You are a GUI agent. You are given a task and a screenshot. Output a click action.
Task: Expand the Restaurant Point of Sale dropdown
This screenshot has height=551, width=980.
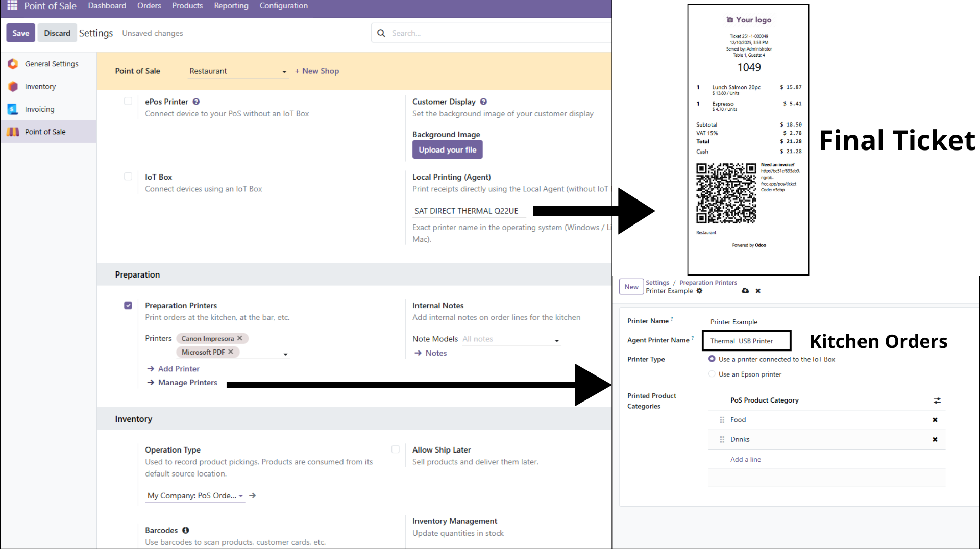pyautogui.click(x=284, y=72)
